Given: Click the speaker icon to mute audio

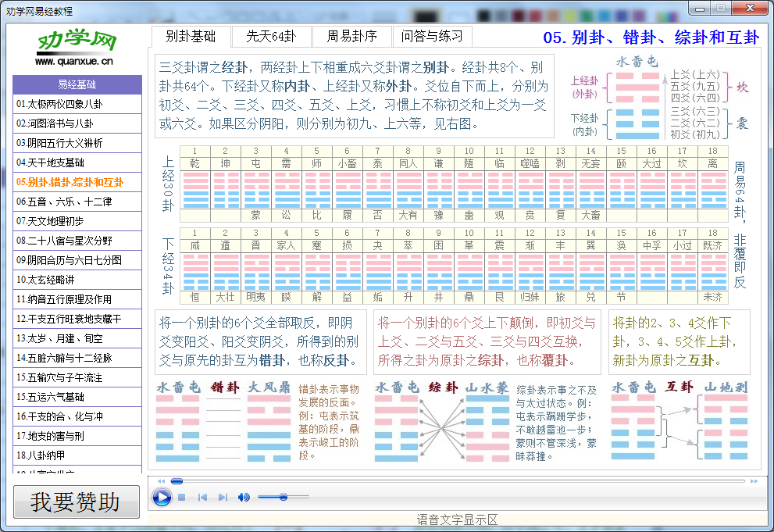Looking at the screenshot, I should [x=244, y=495].
